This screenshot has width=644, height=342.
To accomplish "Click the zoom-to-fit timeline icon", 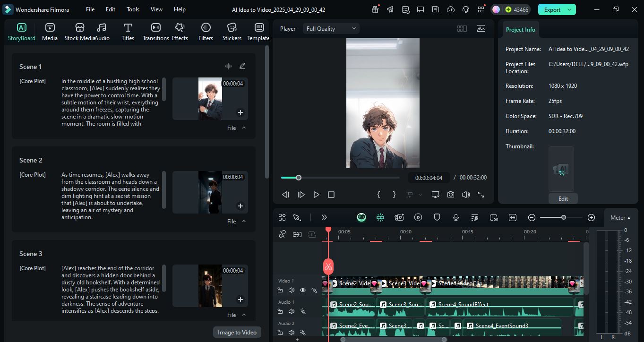I will point(513,217).
